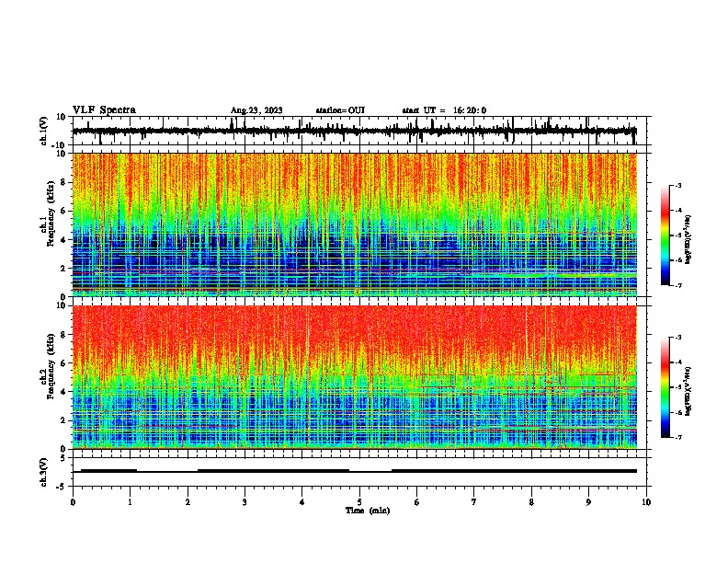Click the 2 kHz tick of ch.1 spectrogram
The height and width of the screenshot is (563, 728).
pos(63,269)
